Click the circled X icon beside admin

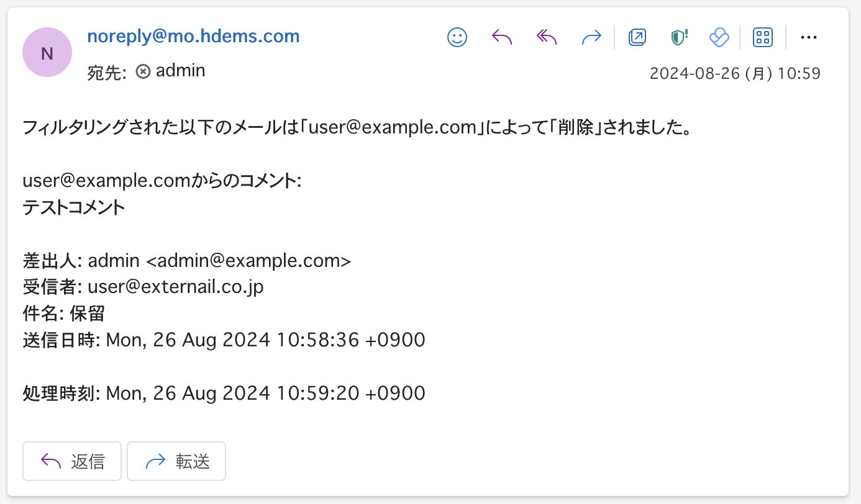point(143,71)
